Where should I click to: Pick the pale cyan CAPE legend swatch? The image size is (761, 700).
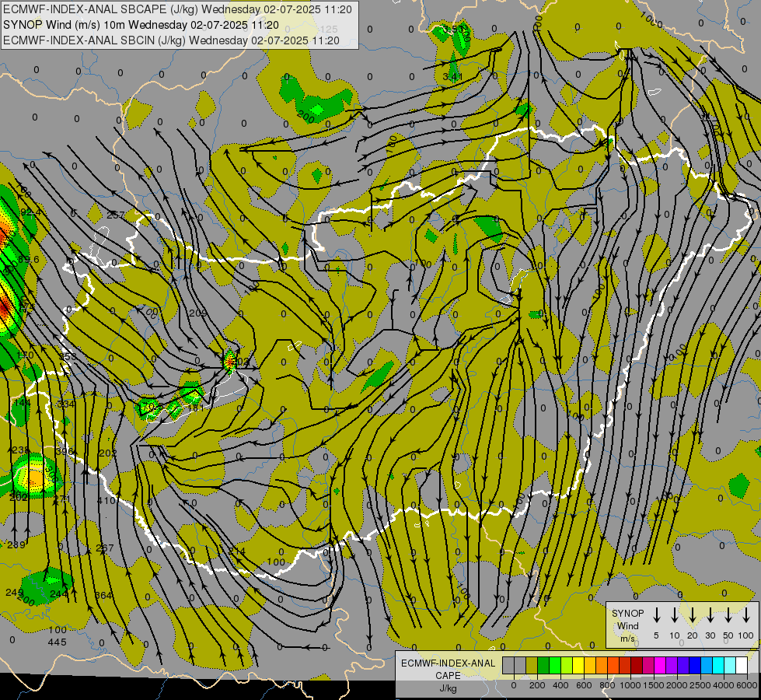[729, 665]
